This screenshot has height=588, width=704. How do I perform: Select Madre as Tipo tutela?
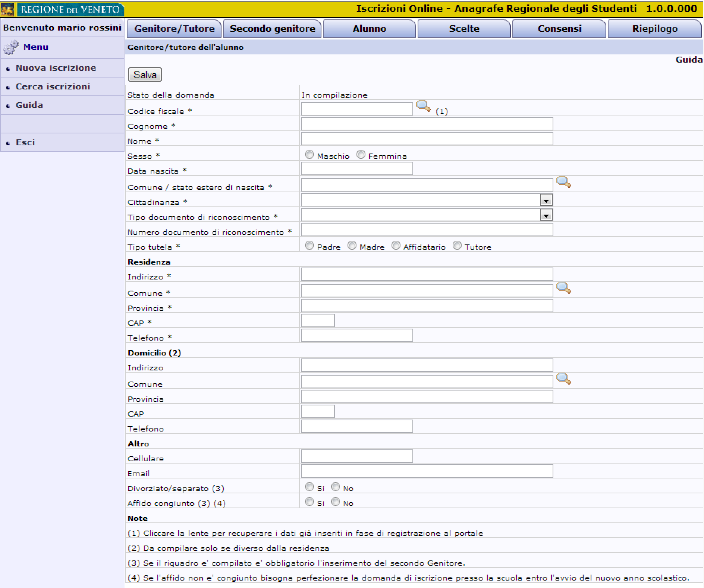(x=352, y=246)
